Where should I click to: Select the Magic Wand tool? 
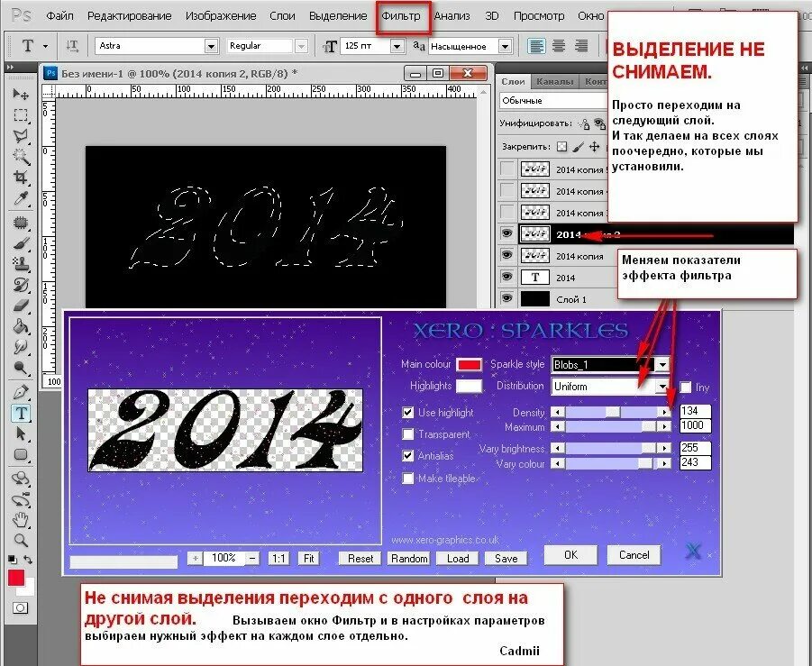click(x=21, y=157)
